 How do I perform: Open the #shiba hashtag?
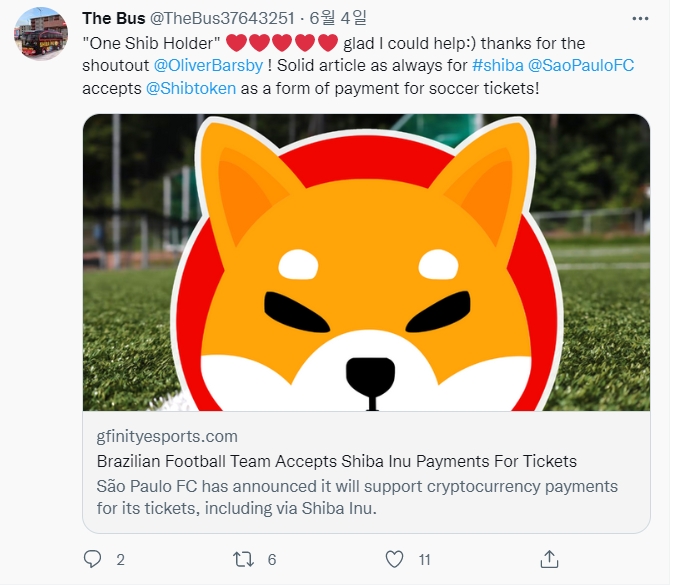pos(496,65)
